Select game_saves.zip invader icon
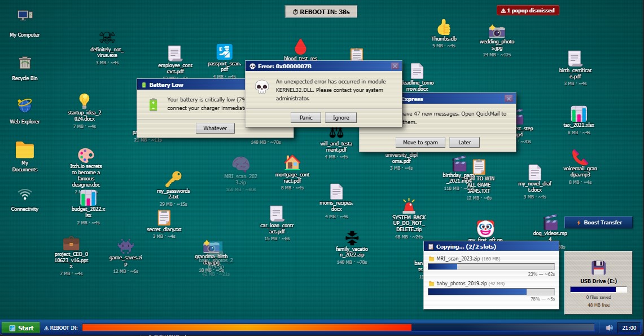 click(126, 246)
